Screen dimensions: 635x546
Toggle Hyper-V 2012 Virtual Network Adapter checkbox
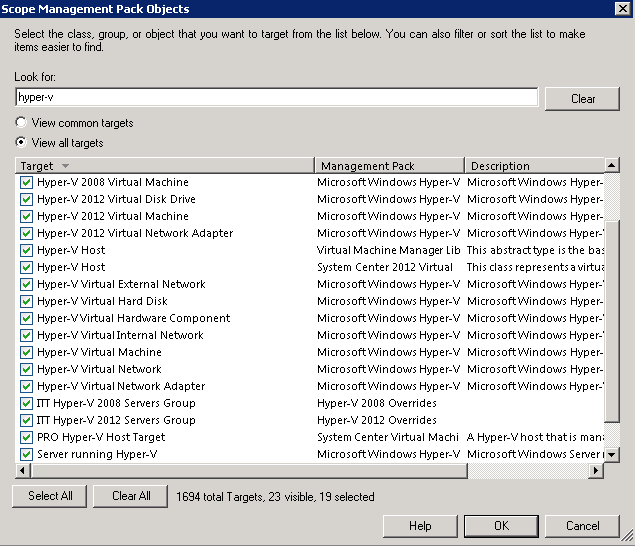(x=26, y=234)
